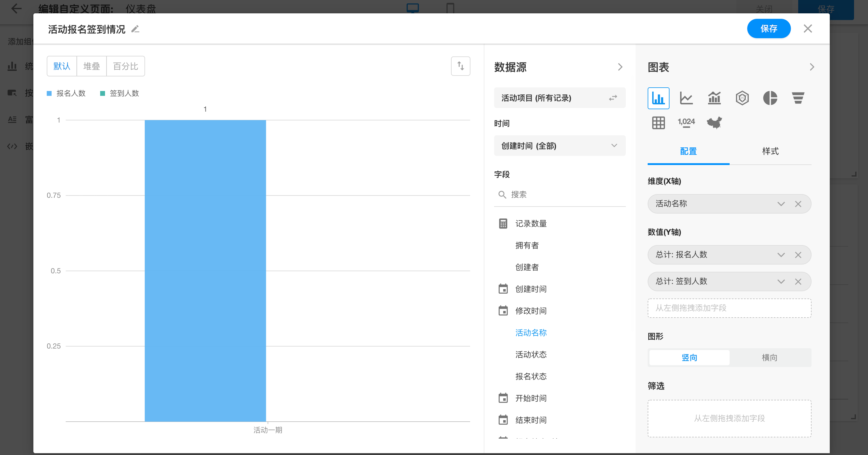Select the line chart type icon
868x455 pixels.
(x=686, y=98)
